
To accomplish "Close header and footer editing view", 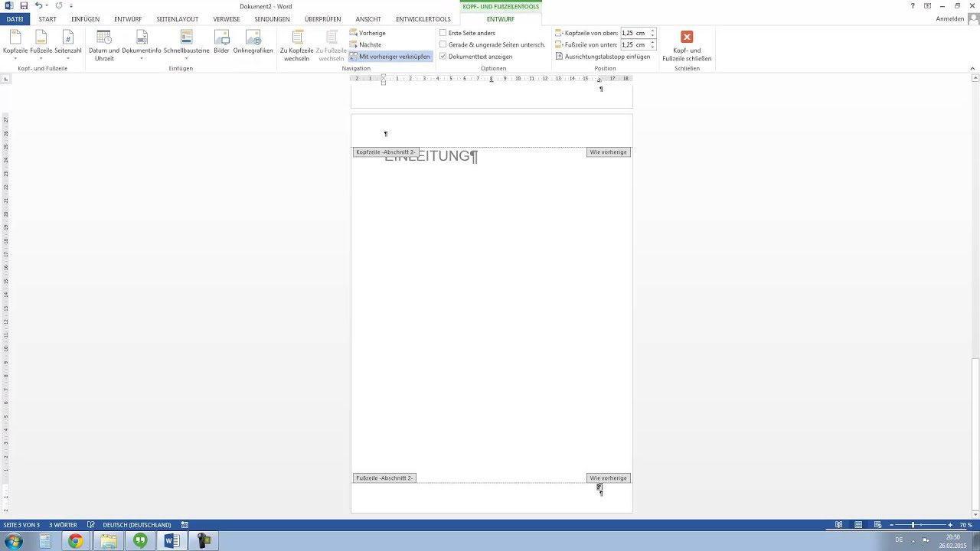I will point(687,44).
